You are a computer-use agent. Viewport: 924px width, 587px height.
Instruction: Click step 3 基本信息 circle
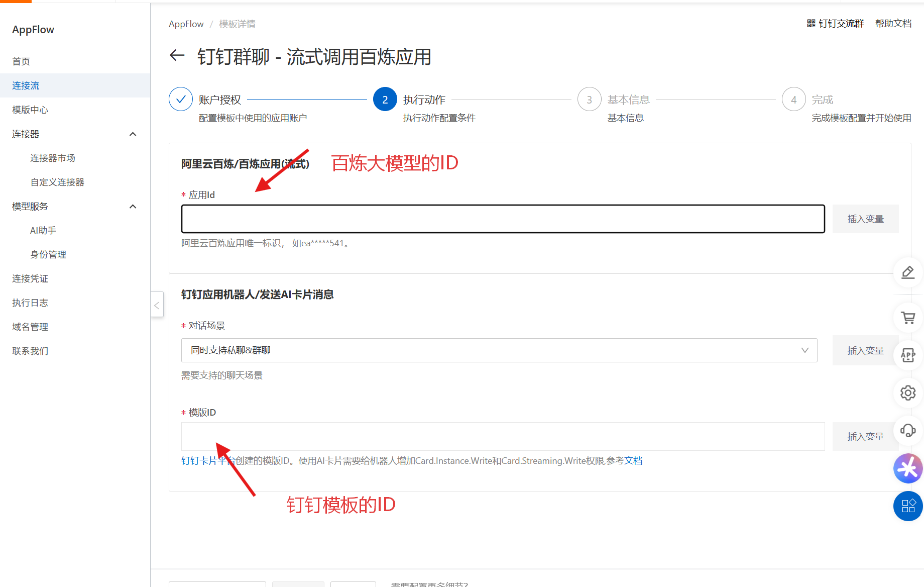[x=590, y=99]
